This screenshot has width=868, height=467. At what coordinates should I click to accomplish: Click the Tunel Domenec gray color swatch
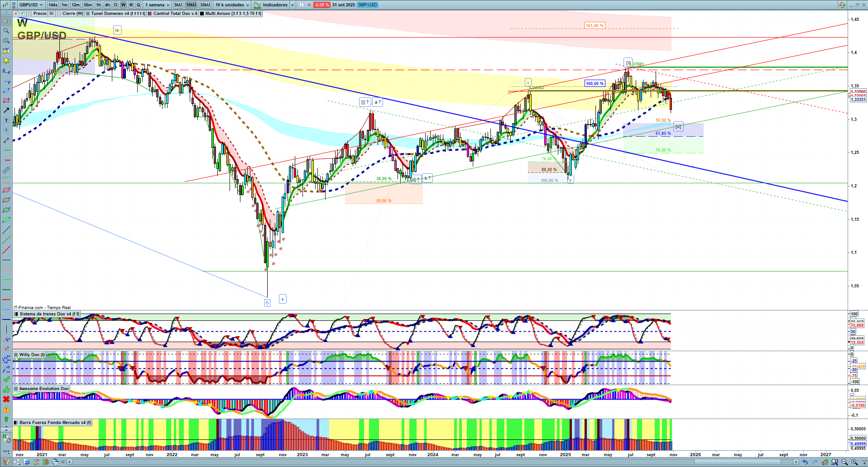88,14
